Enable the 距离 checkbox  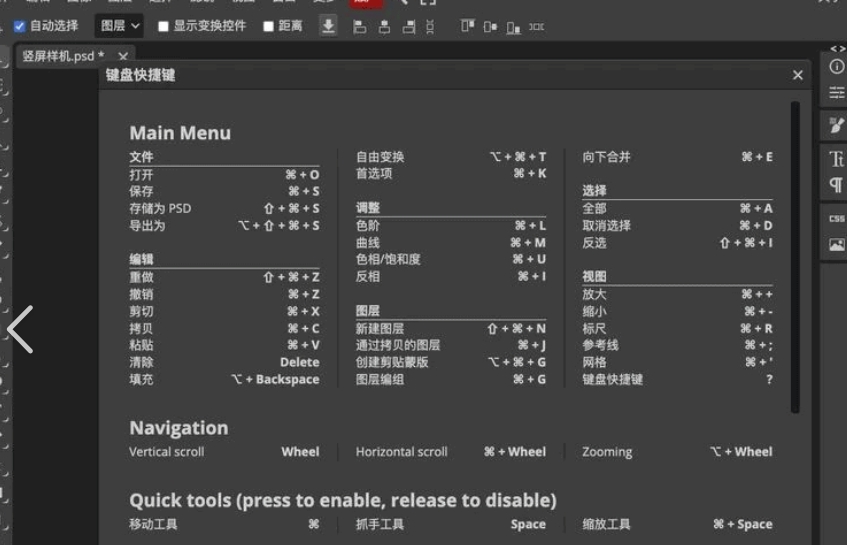click(268, 26)
